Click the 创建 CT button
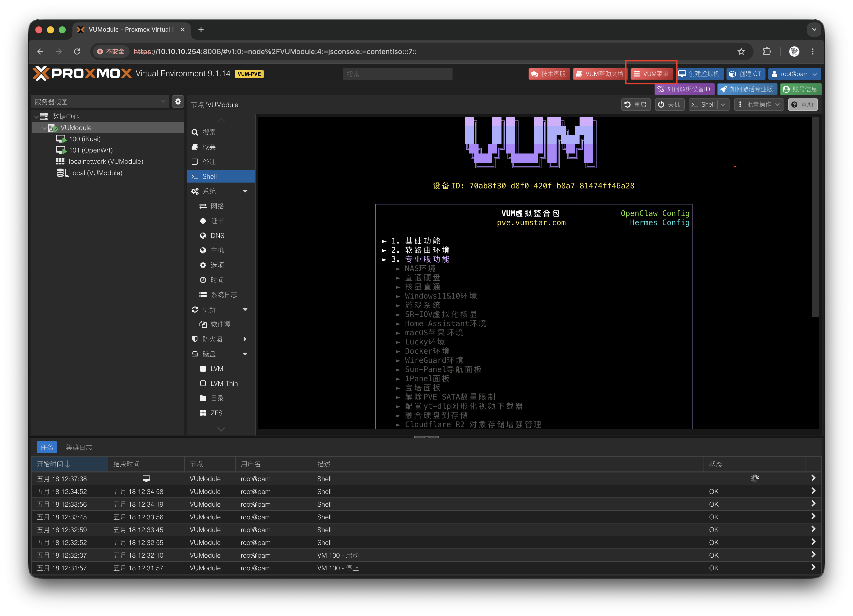853x616 pixels. (x=745, y=74)
